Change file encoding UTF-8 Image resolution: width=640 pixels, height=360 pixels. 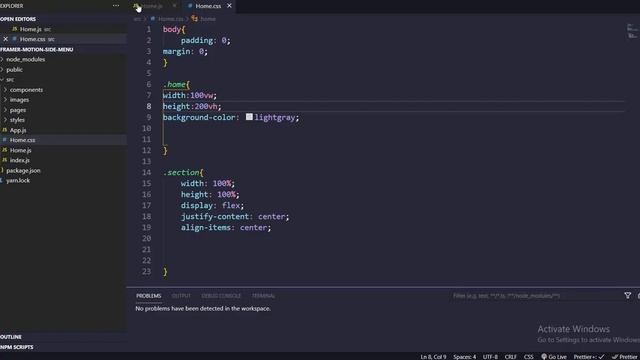[x=490, y=357]
